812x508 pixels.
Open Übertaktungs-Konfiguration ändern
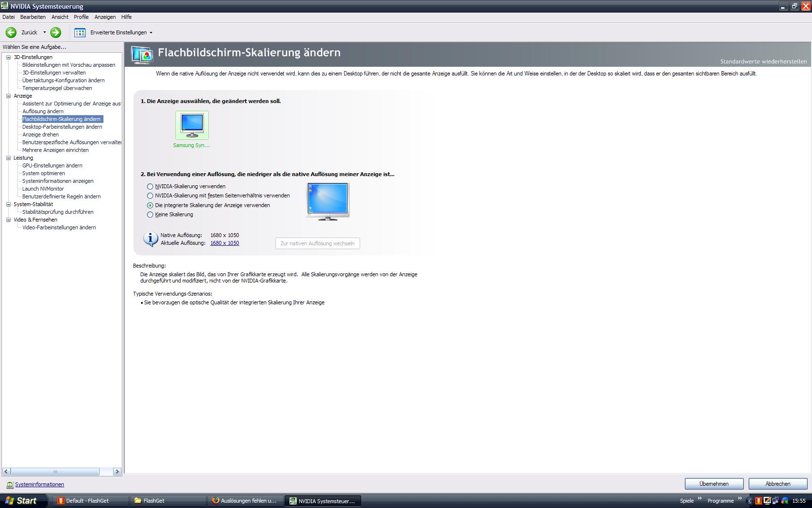(63, 80)
